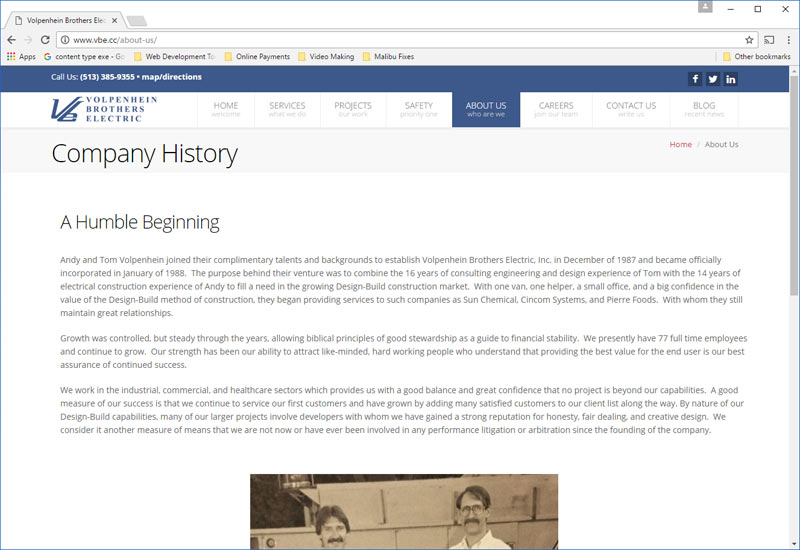The width and height of the screenshot is (800, 550).
Task: Click the 'A Humble Beginning' heading
Action: click(x=140, y=222)
